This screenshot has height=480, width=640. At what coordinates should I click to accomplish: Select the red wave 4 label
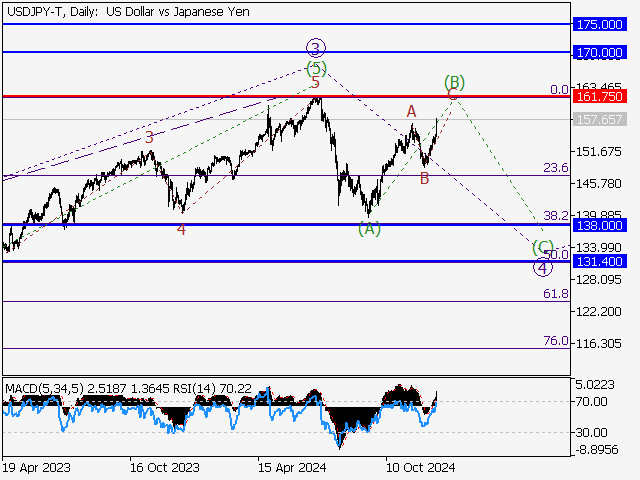point(181,229)
